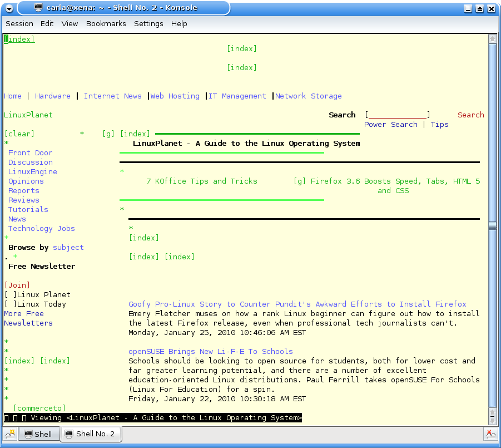Open the More Free Newsletters link
The height and width of the screenshot is (448, 501).
tap(28, 318)
